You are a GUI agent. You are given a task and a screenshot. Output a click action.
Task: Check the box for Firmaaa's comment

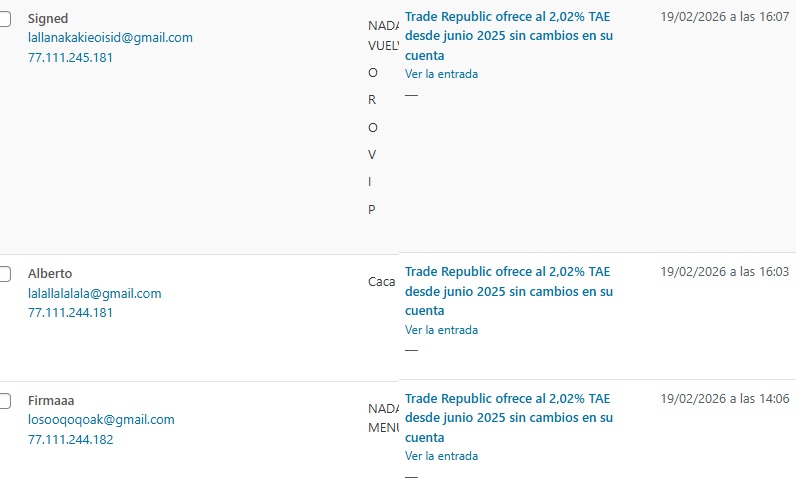click(x=5, y=401)
